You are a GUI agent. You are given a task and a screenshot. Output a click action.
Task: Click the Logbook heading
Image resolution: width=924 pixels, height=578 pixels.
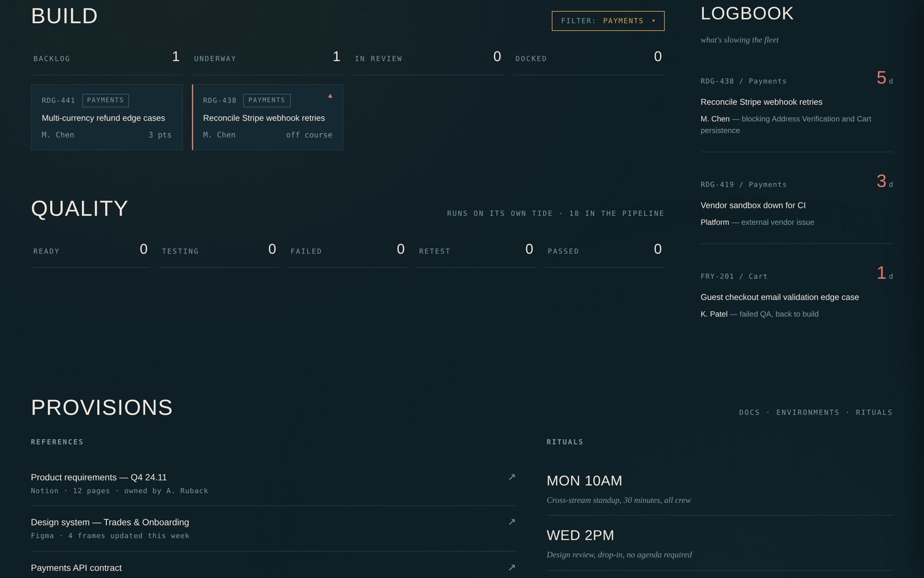coord(747,13)
